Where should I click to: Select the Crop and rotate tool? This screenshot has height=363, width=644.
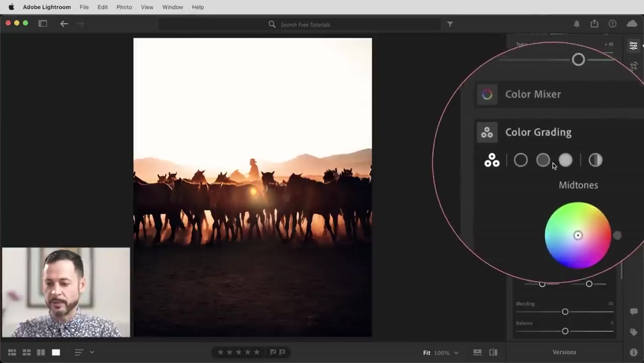click(x=634, y=66)
